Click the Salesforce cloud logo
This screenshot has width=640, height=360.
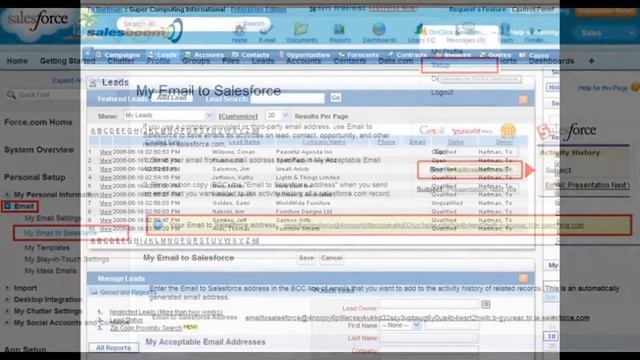coord(38,24)
